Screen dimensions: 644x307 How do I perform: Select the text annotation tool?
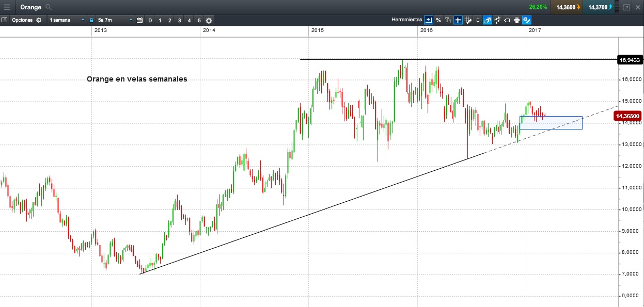click(x=448, y=20)
